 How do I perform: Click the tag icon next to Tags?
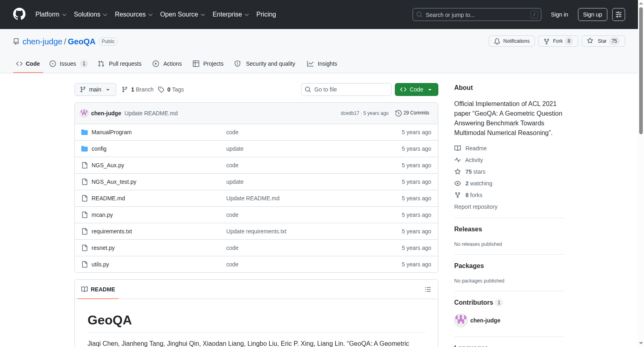(x=161, y=89)
